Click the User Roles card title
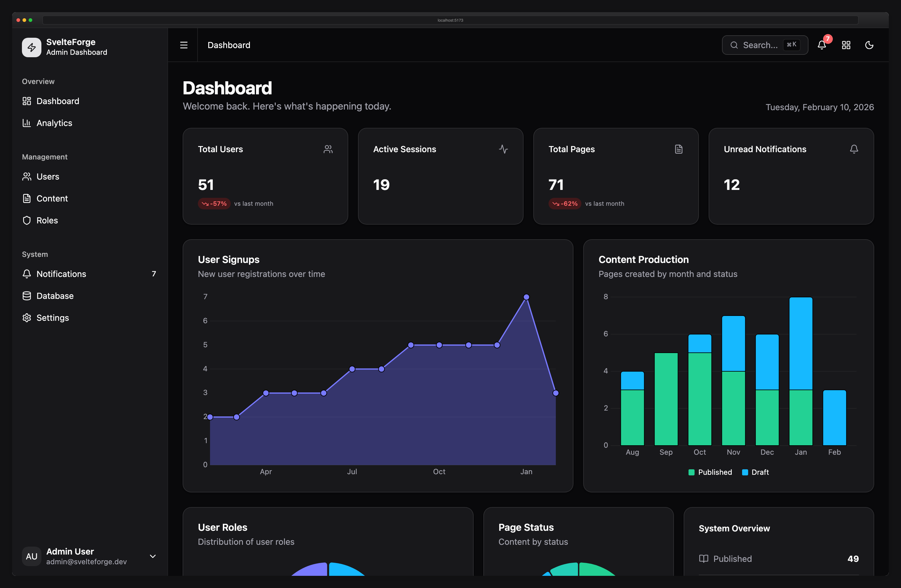The image size is (901, 588). click(223, 527)
